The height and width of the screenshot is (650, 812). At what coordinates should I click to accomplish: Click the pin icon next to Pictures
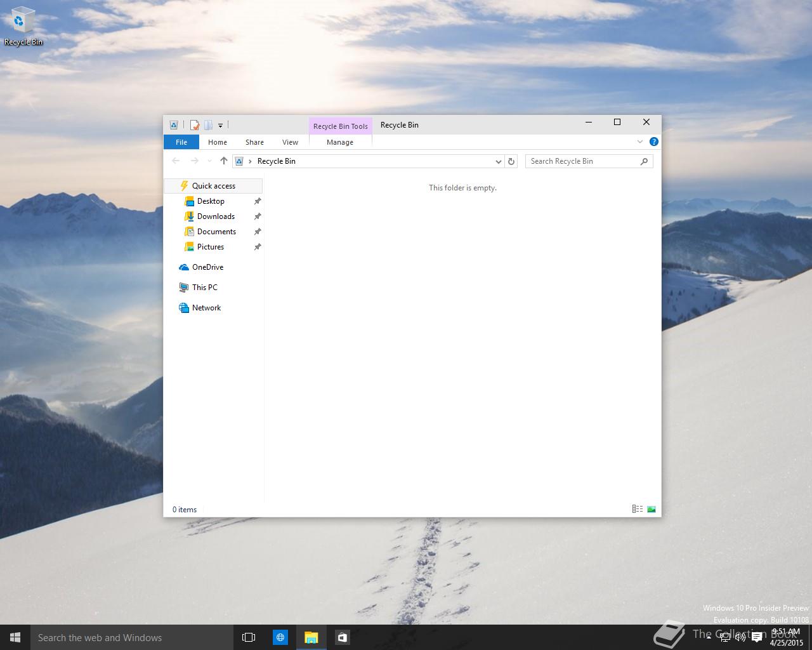[x=258, y=247]
